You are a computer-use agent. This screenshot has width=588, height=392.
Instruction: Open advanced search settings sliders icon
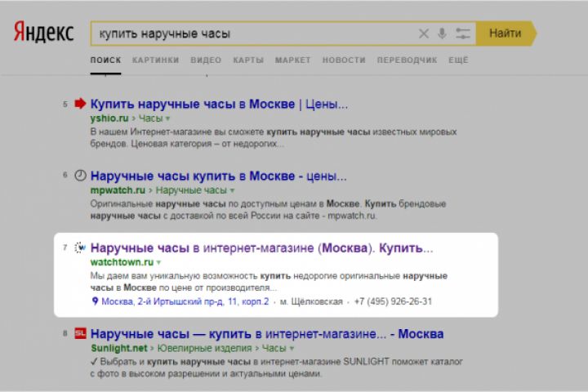(463, 33)
